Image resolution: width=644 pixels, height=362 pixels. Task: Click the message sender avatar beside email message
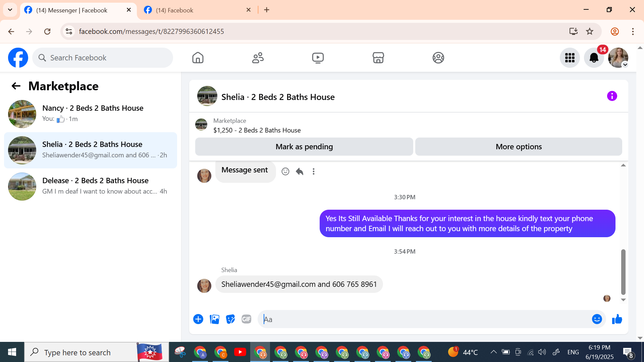coord(204,286)
